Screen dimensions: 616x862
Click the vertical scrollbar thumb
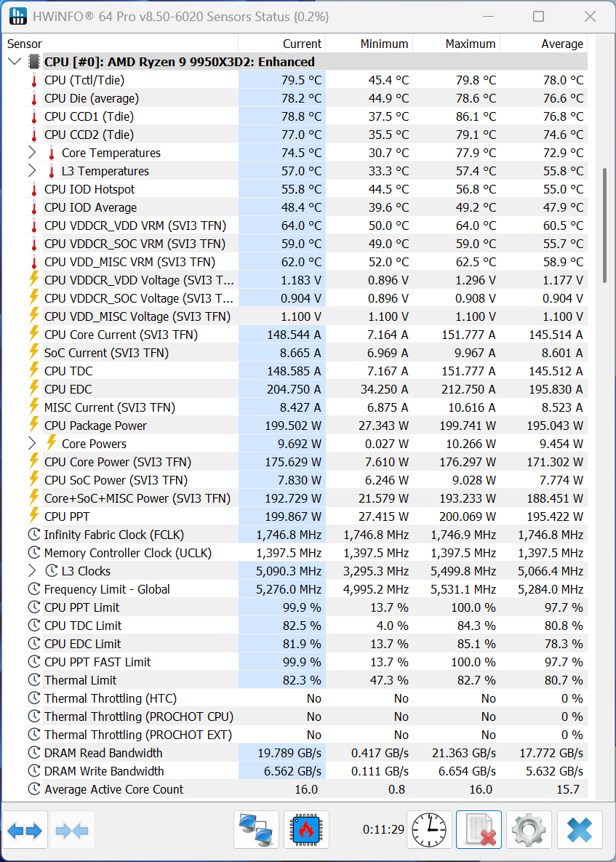click(x=605, y=226)
